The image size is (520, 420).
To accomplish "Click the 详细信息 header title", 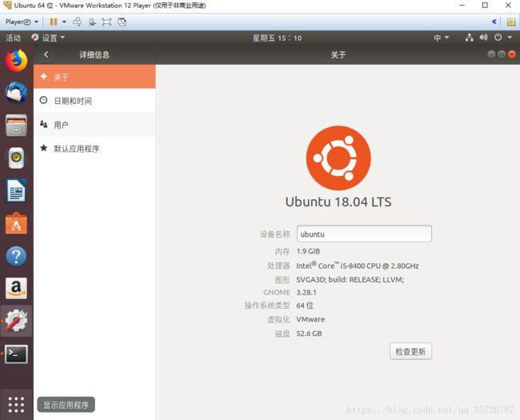I will point(94,54).
